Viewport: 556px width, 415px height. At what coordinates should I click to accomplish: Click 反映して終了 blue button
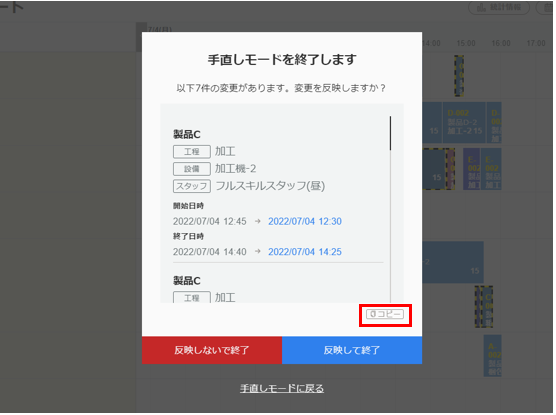point(352,350)
